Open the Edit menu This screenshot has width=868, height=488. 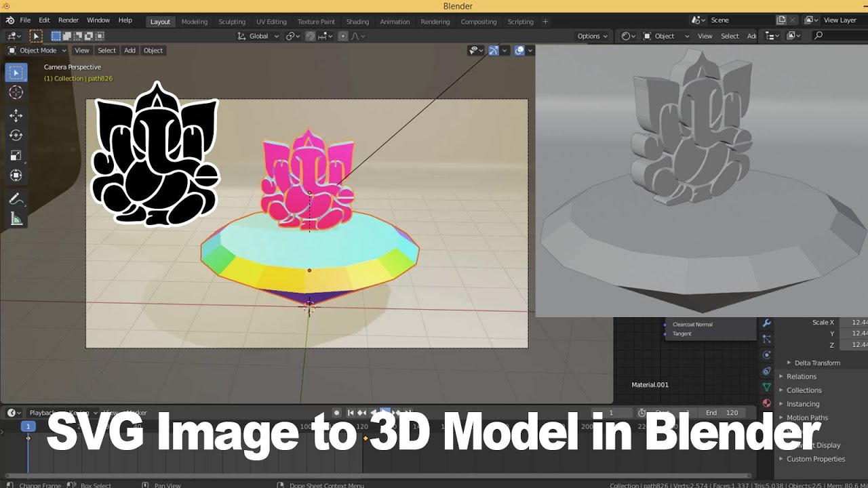point(44,20)
